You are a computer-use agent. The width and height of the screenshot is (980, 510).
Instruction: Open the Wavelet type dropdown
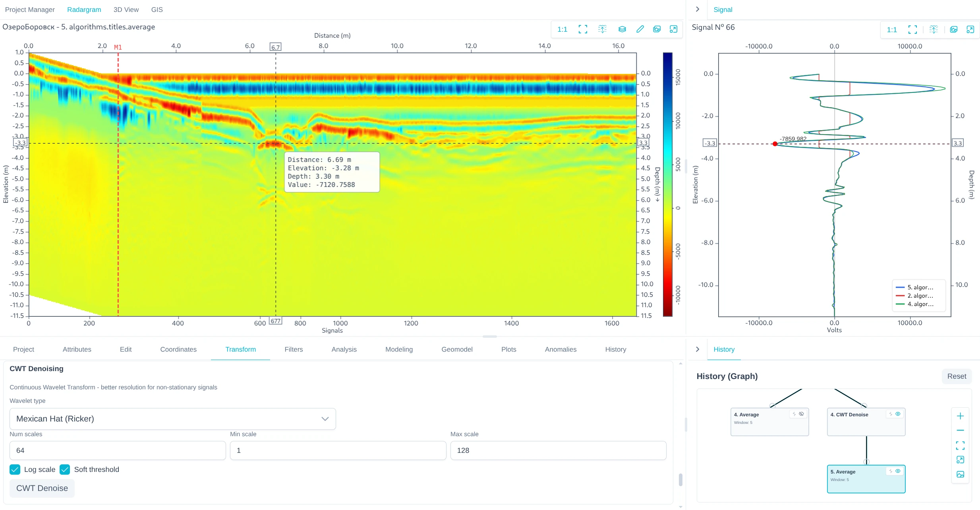point(172,419)
